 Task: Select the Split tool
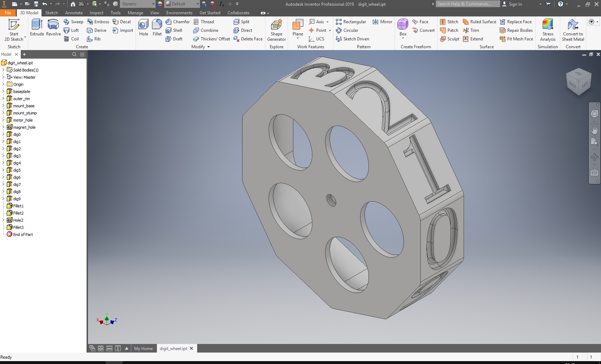tap(241, 22)
